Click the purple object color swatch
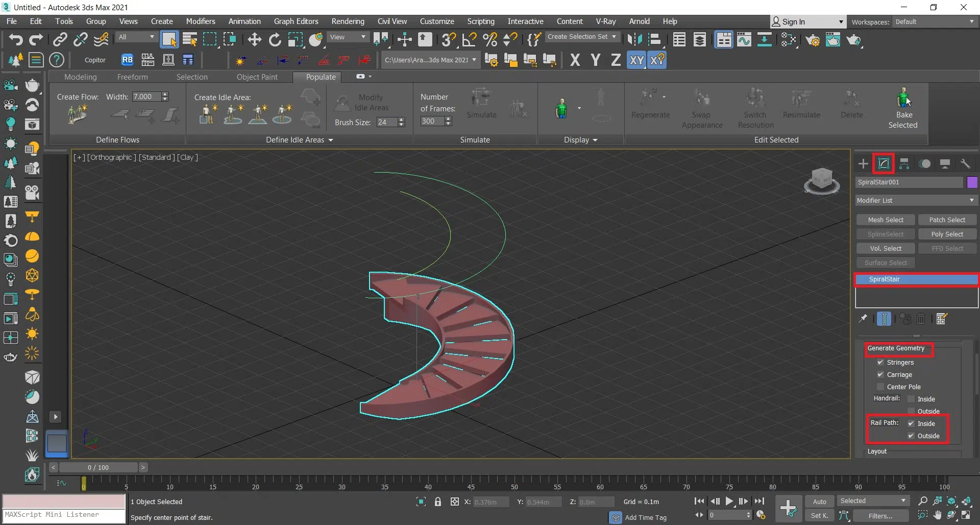The height and width of the screenshot is (525, 980). pyautogui.click(x=972, y=182)
